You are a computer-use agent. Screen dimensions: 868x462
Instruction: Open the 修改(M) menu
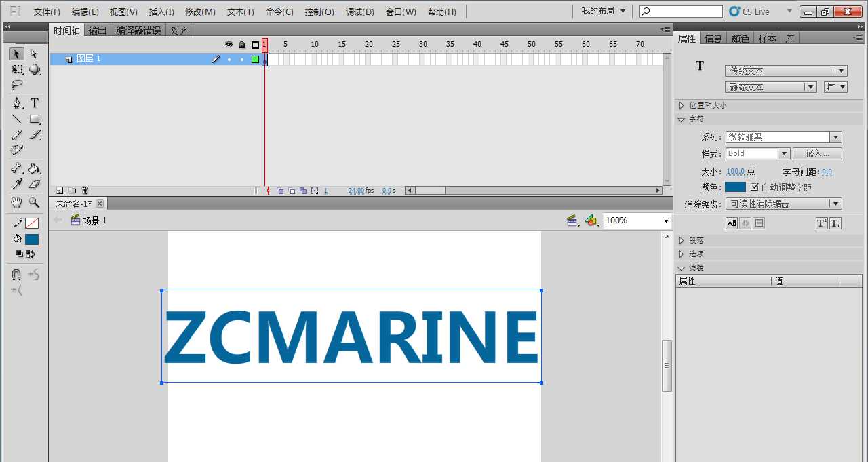(x=200, y=12)
